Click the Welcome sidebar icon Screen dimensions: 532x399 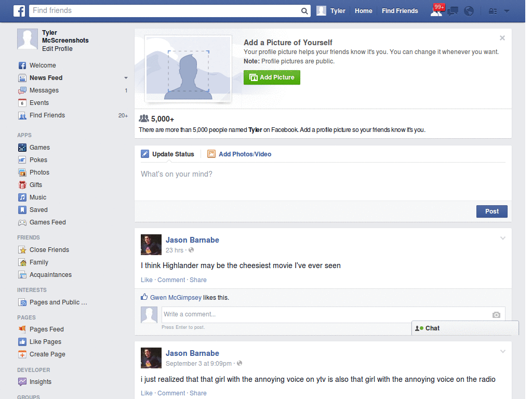click(x=22, y=65)
